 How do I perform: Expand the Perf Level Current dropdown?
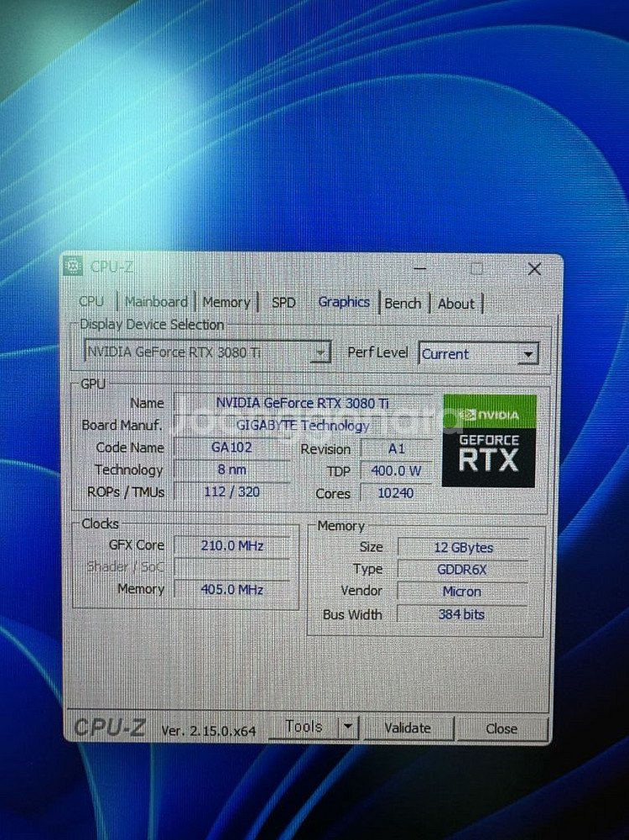pyautogui.click(x=478, y=354)
